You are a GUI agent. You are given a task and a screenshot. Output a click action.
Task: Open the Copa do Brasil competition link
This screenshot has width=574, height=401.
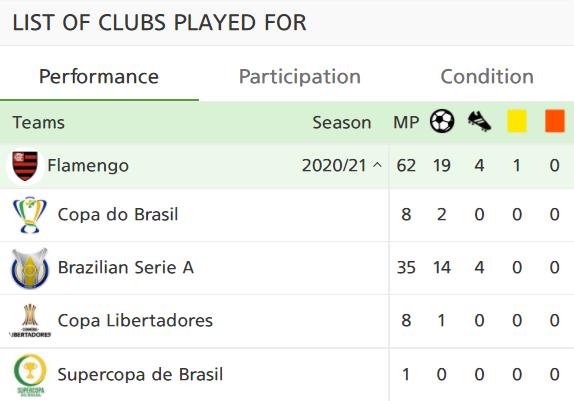[x=118, y=215]
